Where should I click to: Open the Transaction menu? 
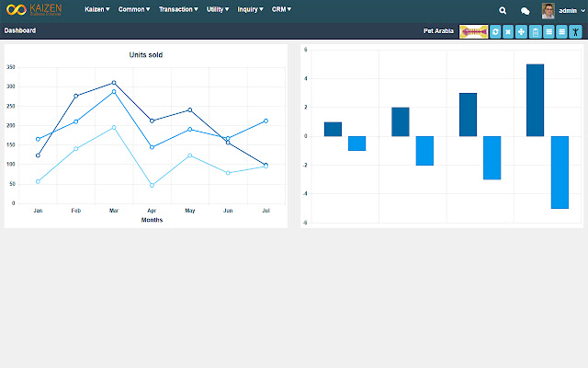[178, 9]
